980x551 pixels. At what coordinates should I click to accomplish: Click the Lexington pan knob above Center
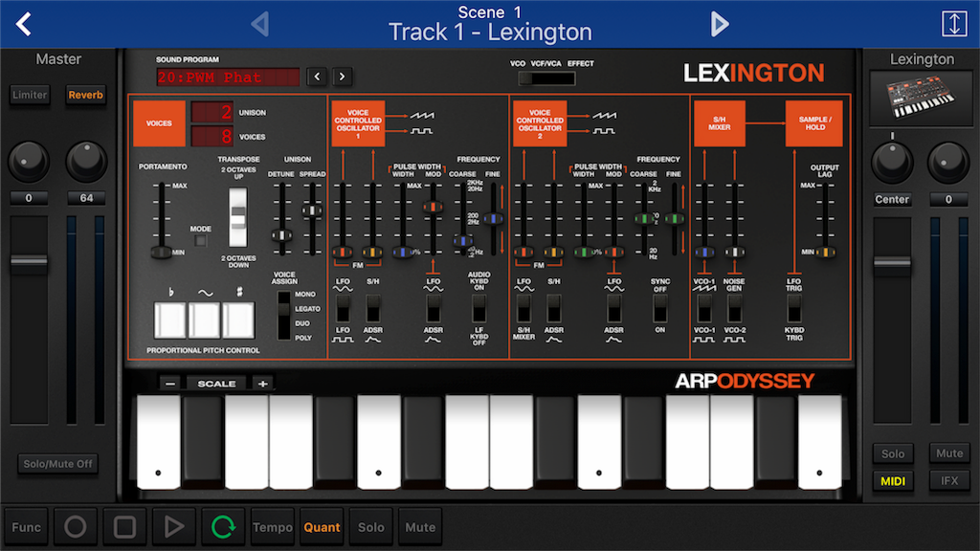(892, 163)
